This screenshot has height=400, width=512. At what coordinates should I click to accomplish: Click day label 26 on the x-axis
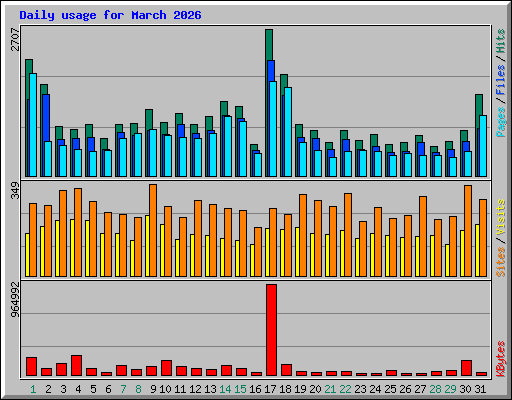click(x=405, y=389)
